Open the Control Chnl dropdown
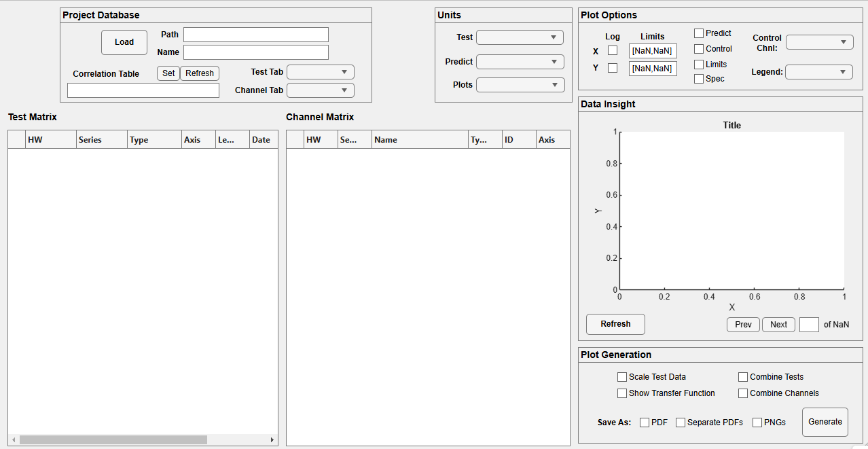The image size is (868, 449). (819, 41)
